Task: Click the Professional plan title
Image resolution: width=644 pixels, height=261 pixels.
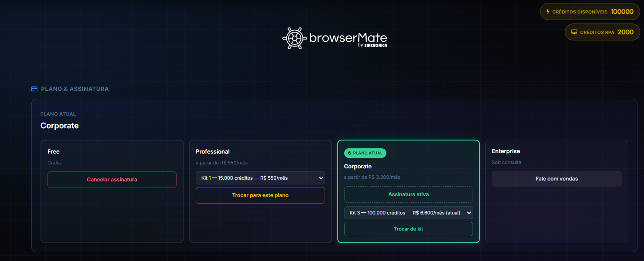Action: tap(213, 151)
